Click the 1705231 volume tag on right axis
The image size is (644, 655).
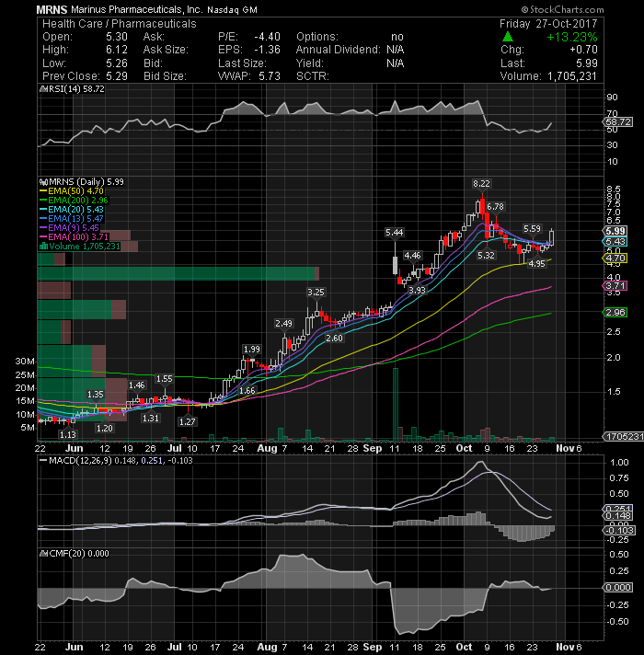(625, 437)
